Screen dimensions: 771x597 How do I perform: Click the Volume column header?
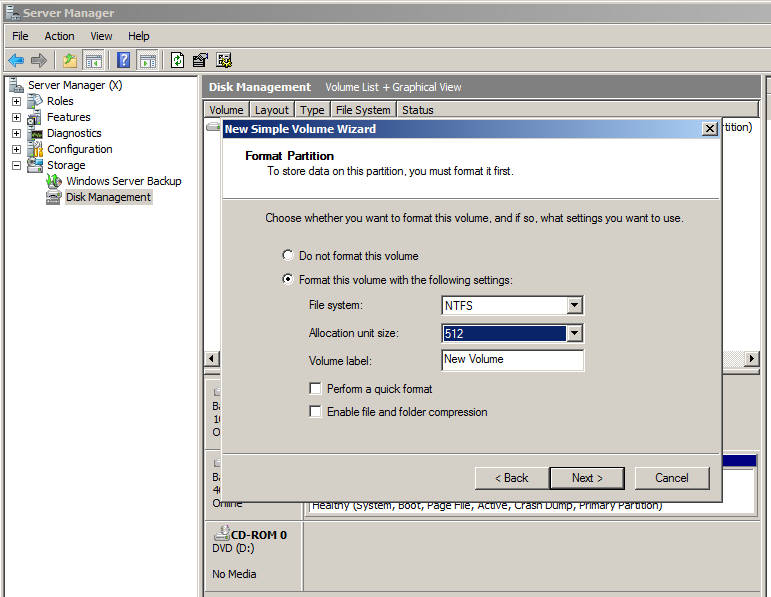pos(226,110)
